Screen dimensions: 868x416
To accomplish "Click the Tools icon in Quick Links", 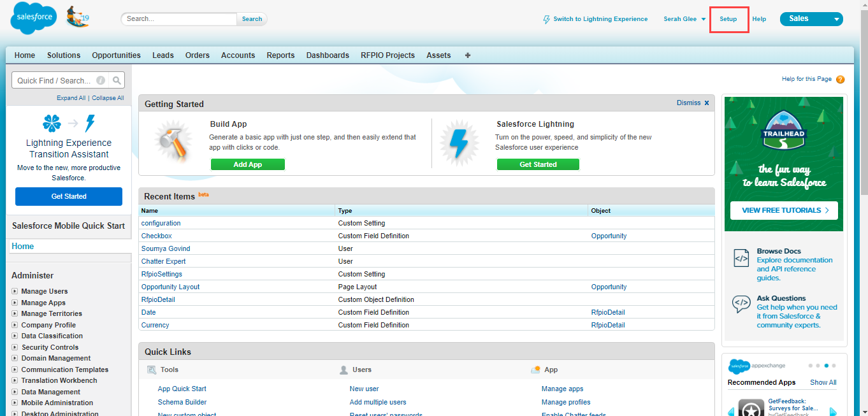I will tap(152, 369).
